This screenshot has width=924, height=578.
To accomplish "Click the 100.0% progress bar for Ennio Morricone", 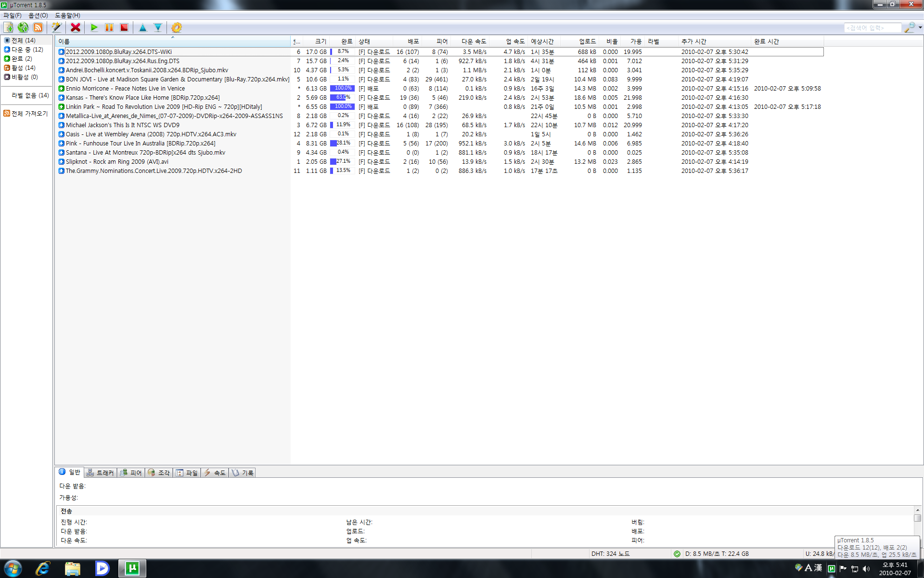I will (342, 89).
